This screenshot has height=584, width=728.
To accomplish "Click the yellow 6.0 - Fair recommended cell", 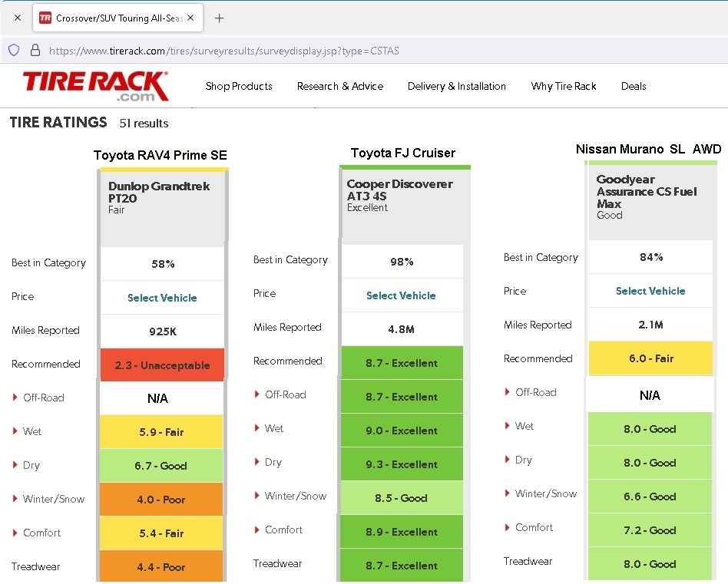I will coord(650,358).
